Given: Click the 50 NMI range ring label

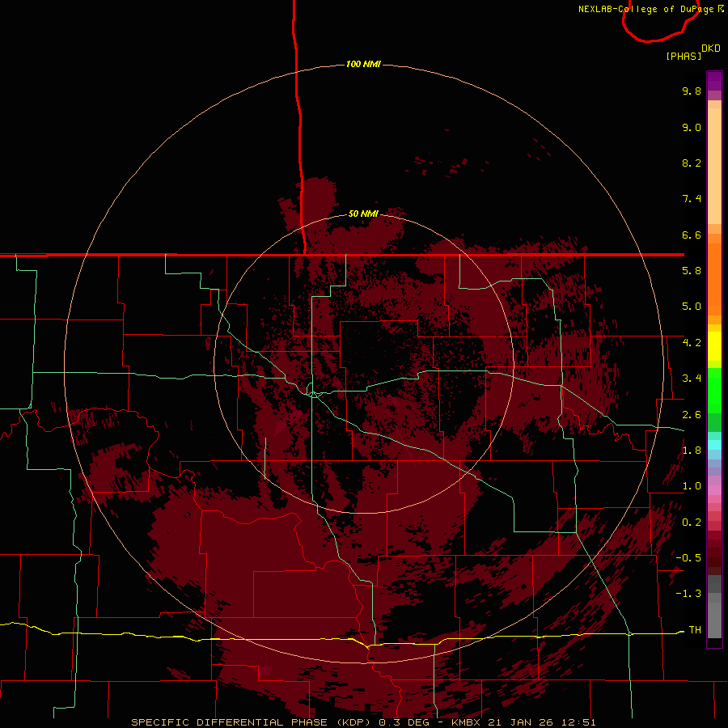Looking at the screenshot, I should point(363,214).
